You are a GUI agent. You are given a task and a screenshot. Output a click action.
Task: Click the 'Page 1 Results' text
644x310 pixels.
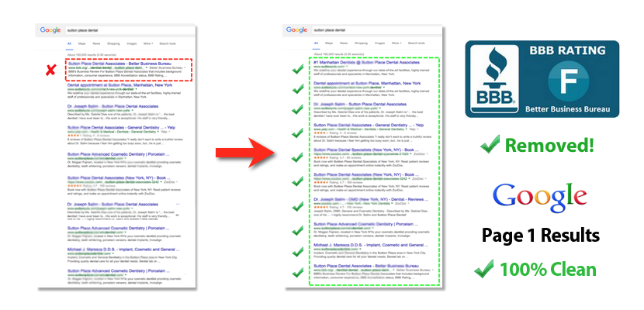pyautogui.click(x=540, y=236)
